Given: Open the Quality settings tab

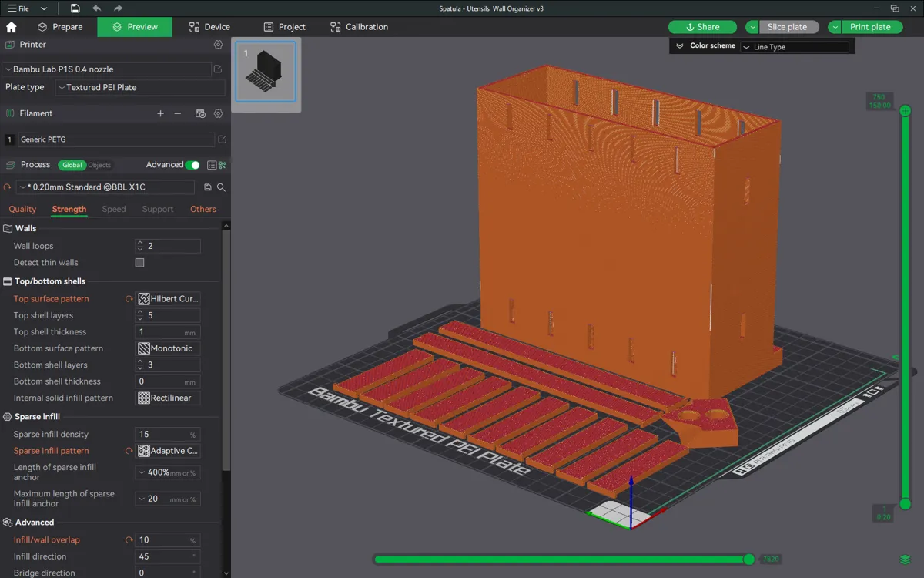Looking at the screenshot, I should [x=22, y=209].
